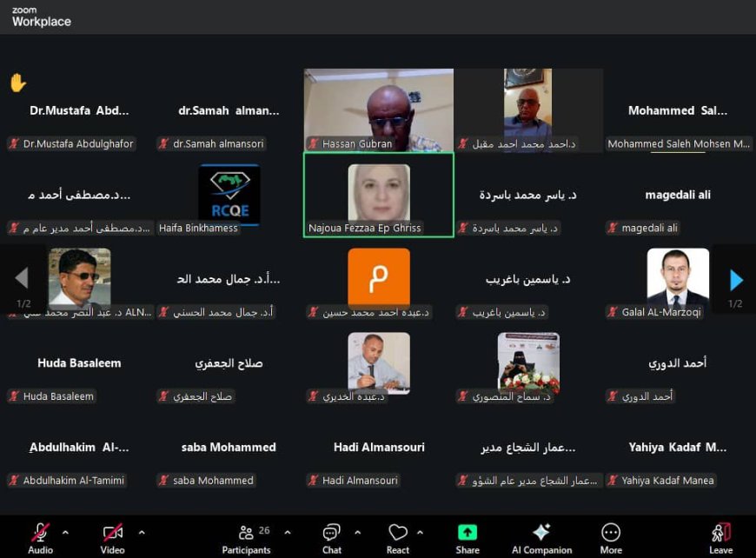The width and height of the screenshot is (756, 558).
Task: Click the mute indicator beside Huda Basaleem
Action: [x=16, y=395]
